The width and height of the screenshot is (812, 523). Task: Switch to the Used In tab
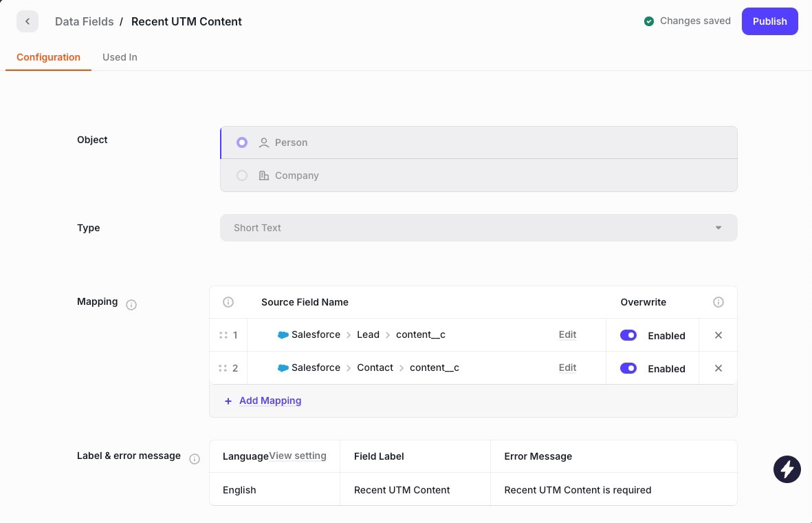click(x=120, y=57)
